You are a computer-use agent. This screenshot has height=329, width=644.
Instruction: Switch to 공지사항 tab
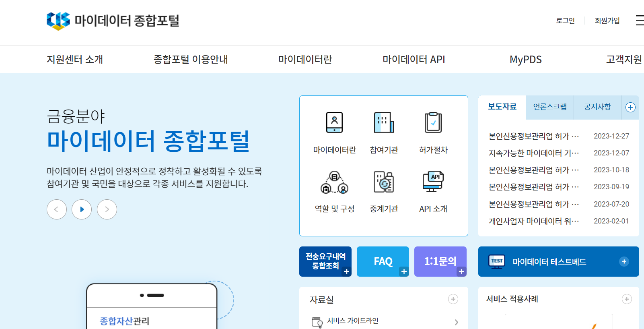click(x=597, y=107)
